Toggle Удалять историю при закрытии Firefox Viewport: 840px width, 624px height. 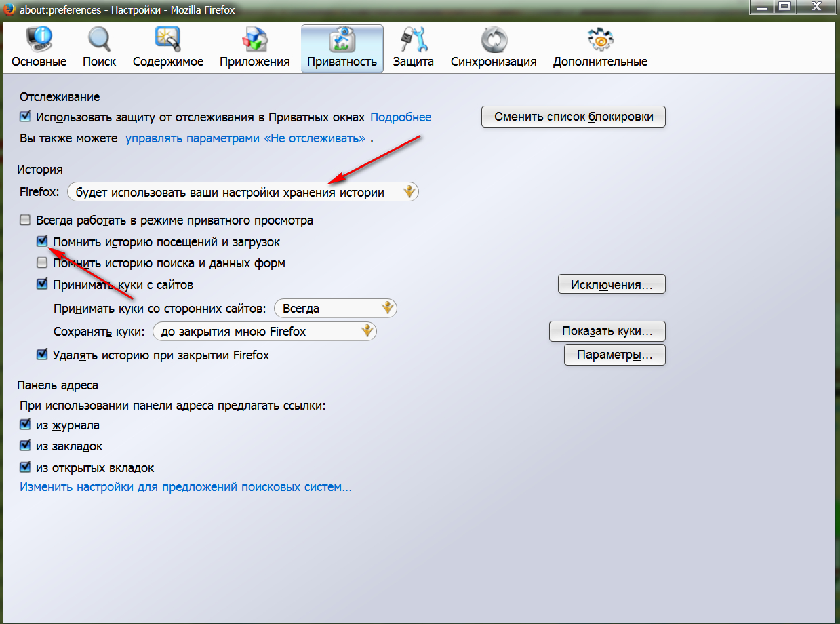tap(42, 355)
